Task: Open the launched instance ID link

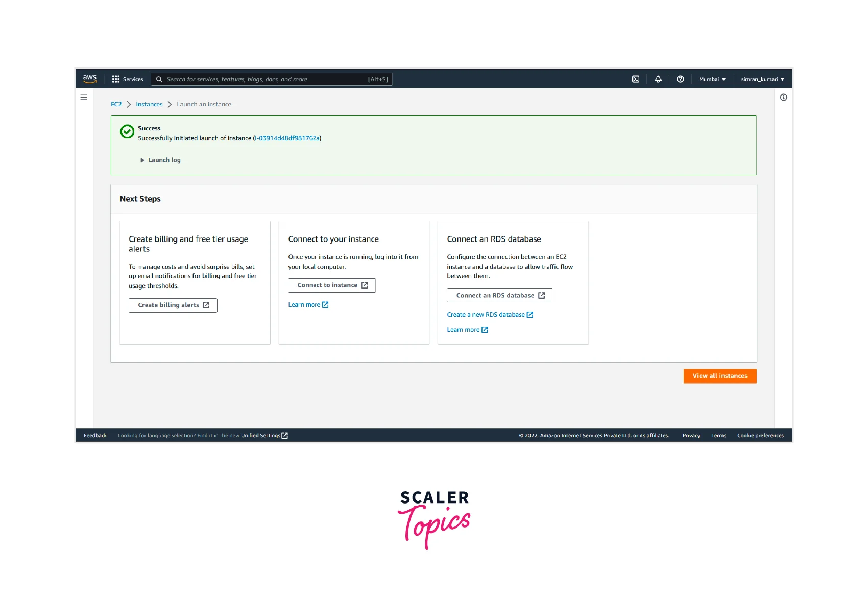Action: coord(287,138)
